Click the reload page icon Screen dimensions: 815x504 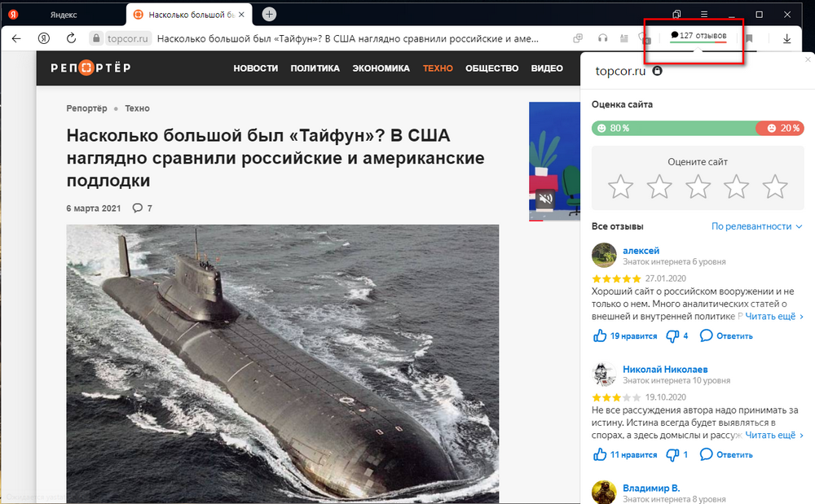[71, 38]
